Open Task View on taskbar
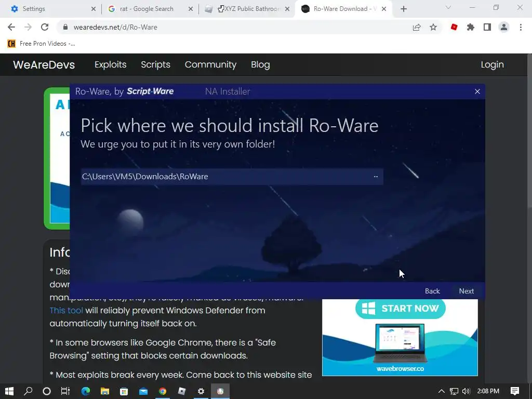532x399 pixels. tap(65, 391)
